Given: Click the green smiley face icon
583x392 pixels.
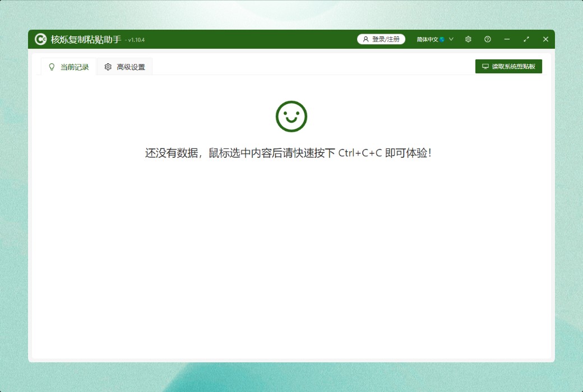Looking at the screenshot, I should click(x=291, y=116).
